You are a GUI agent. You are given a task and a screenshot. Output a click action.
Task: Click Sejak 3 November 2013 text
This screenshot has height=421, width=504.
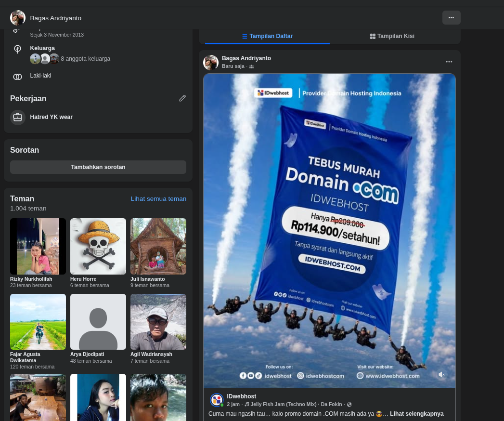(57, 35)
